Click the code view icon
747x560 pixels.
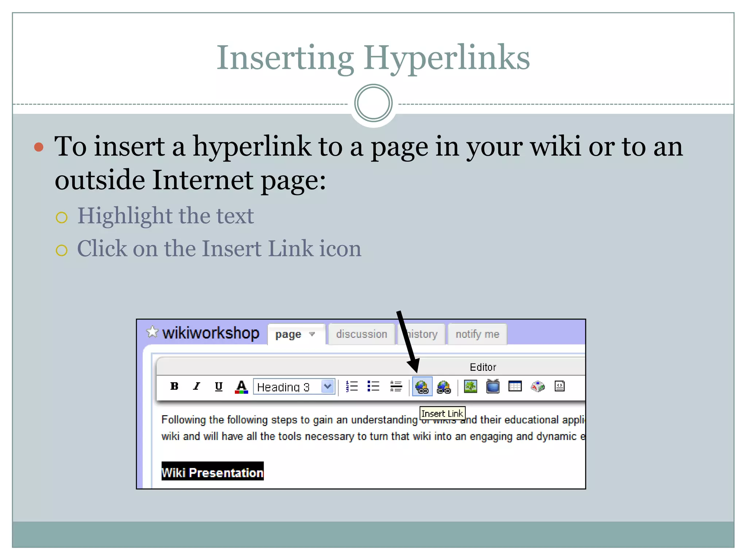[x=560, y=386]
